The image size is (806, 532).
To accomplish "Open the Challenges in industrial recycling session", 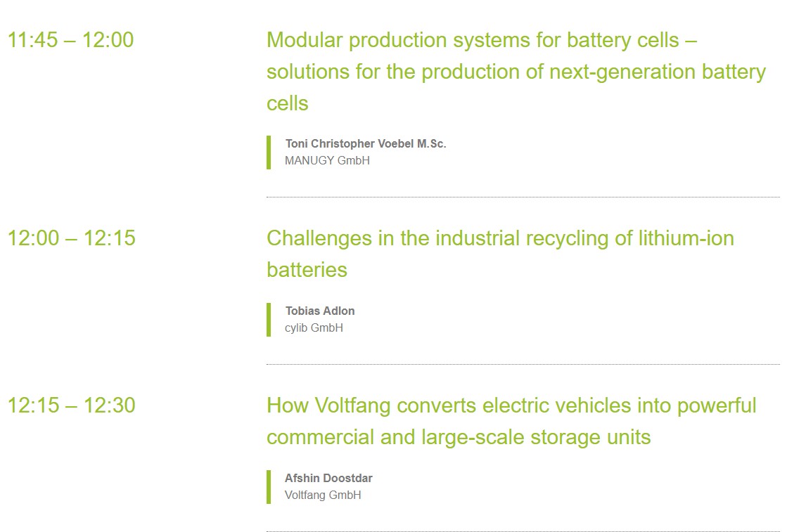I will 500,254.
